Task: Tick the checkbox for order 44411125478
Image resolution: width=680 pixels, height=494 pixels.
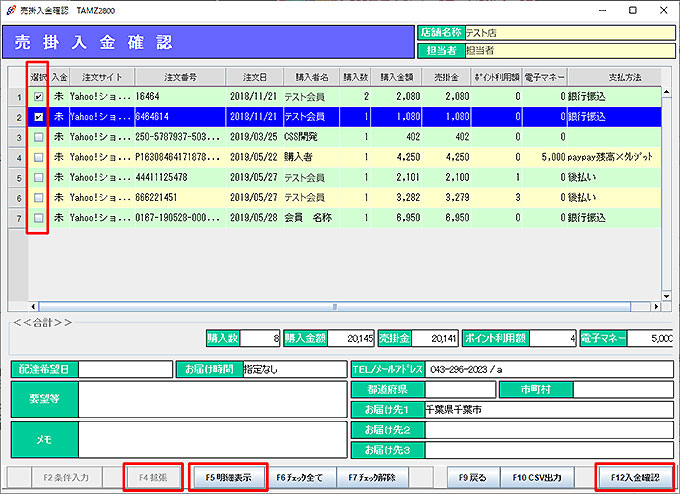Action: [38, 177]
